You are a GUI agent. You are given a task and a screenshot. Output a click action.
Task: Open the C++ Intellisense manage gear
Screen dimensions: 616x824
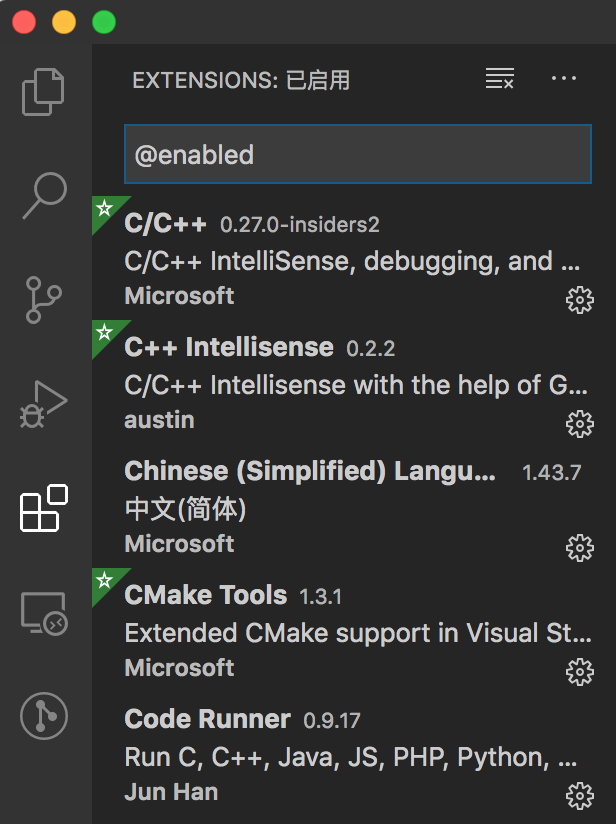pos(580,424)
